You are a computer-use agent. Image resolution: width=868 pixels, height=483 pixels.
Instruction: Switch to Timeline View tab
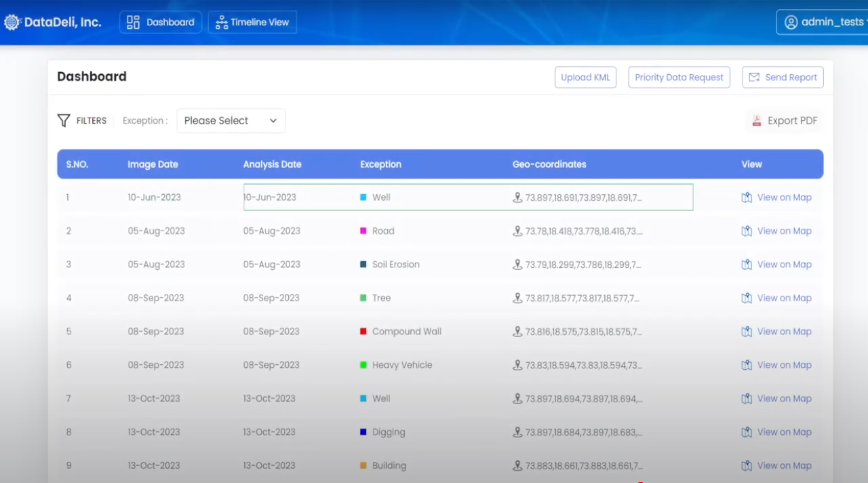coord(252,22)
